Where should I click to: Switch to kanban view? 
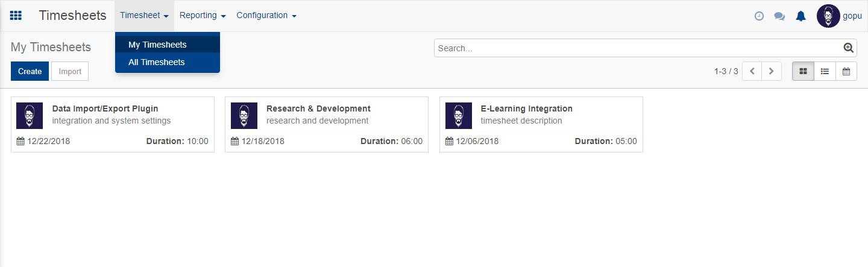click(x=803, y=71)
